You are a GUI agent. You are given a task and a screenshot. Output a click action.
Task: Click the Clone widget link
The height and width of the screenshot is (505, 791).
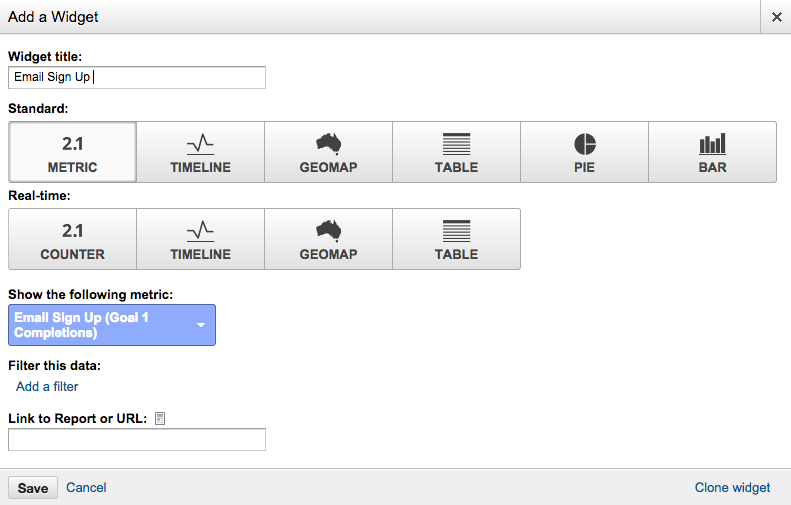pyautogui.click(x=732, y=487)
